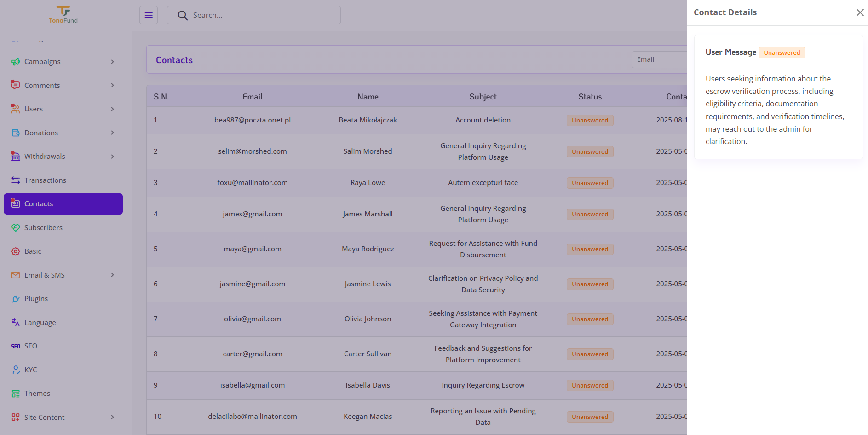The width and height of the screenshot is (868, 435).
Task: Click the Language translate icon
Action: coord(16,322)
